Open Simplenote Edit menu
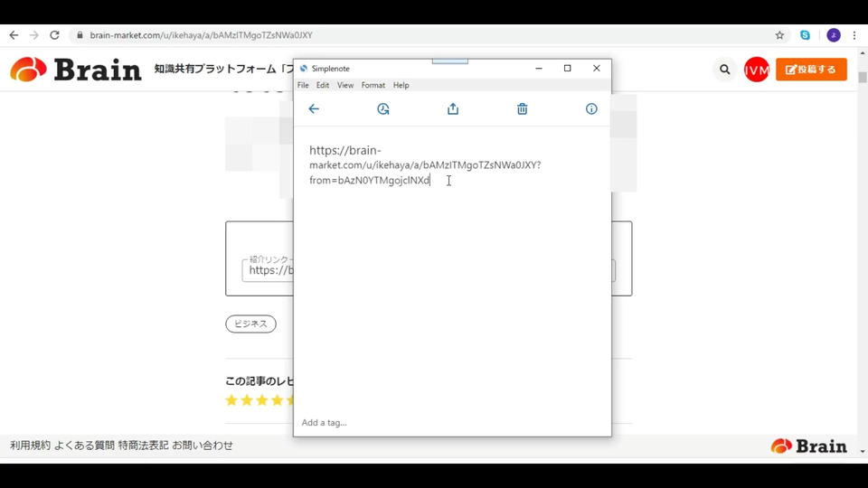The width and height of the screenshot is (868, 488). pos(323,85)
